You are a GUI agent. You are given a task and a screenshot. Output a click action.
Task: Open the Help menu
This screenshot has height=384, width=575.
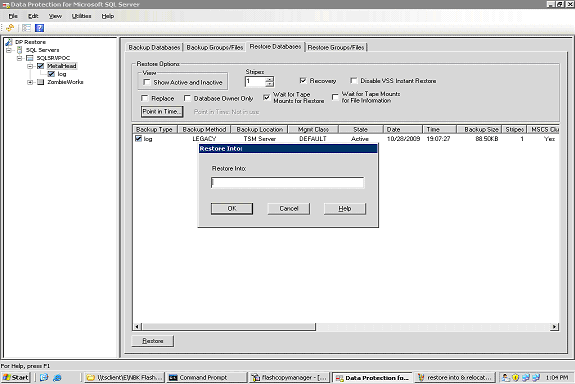[108, 16]
